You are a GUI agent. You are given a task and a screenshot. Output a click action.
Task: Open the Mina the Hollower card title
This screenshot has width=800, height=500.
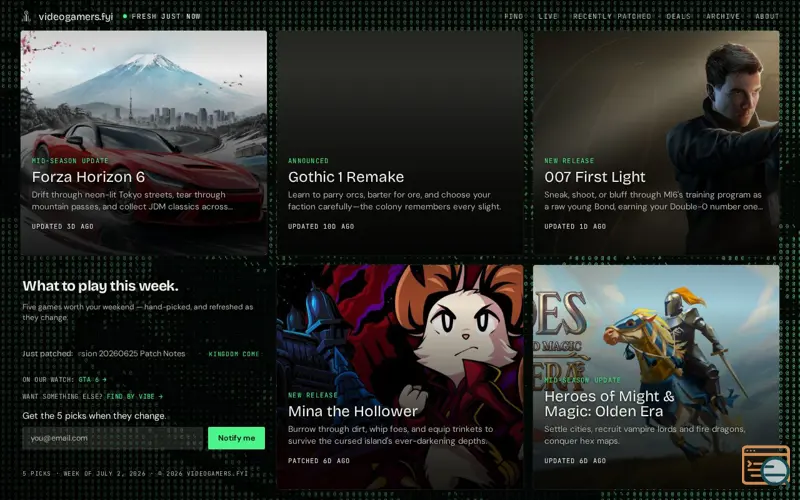[x=353, y=411]
